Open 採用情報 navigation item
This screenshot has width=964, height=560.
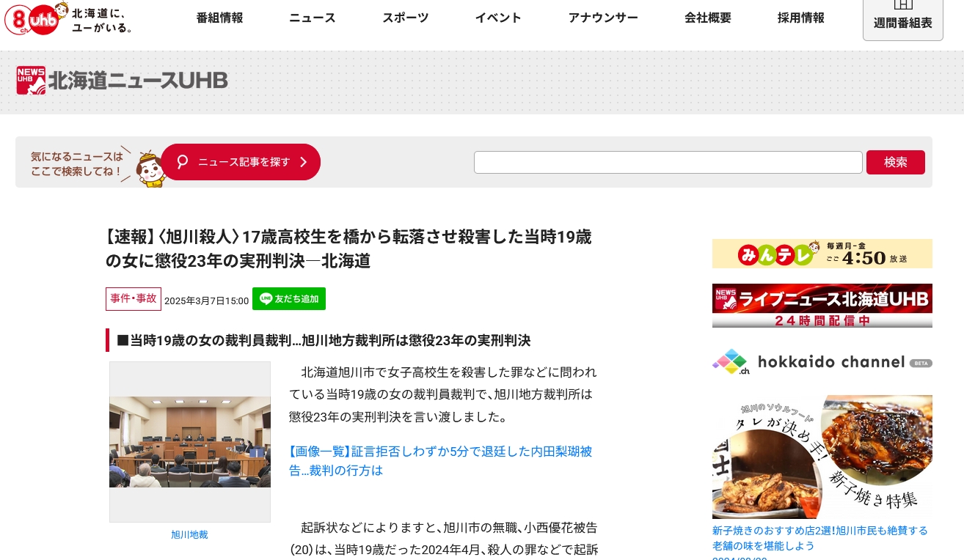pyautogui.click(x=801, y=18)
